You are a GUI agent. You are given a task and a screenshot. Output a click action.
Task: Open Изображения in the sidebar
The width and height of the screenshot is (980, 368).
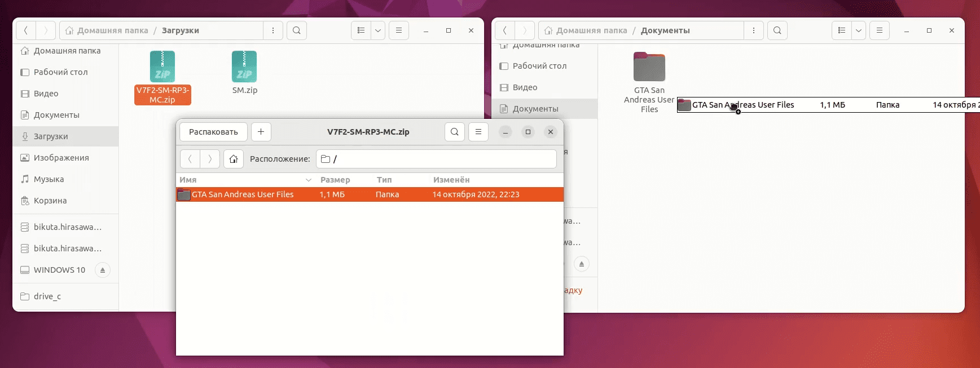(x=65, y=158)
